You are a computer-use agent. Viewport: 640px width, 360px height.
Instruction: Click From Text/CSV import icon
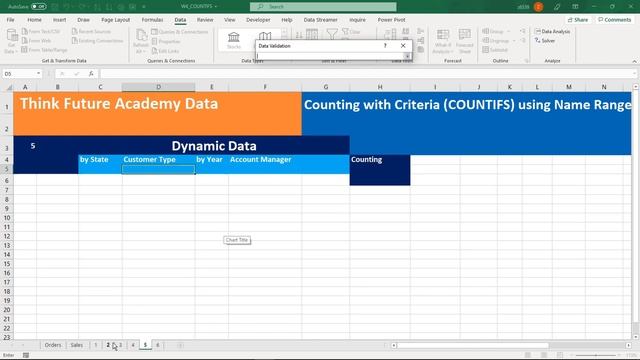[x=24, y=31]
